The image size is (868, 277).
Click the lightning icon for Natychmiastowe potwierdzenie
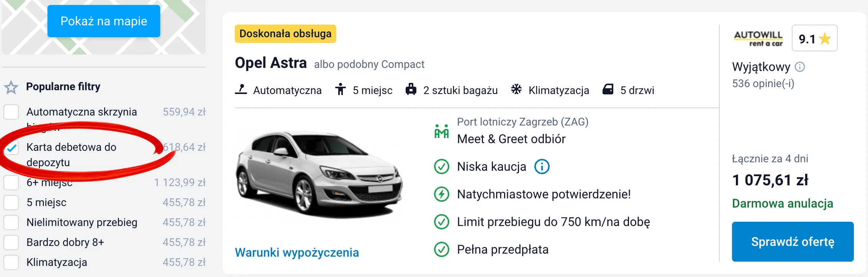click(442, 194)
